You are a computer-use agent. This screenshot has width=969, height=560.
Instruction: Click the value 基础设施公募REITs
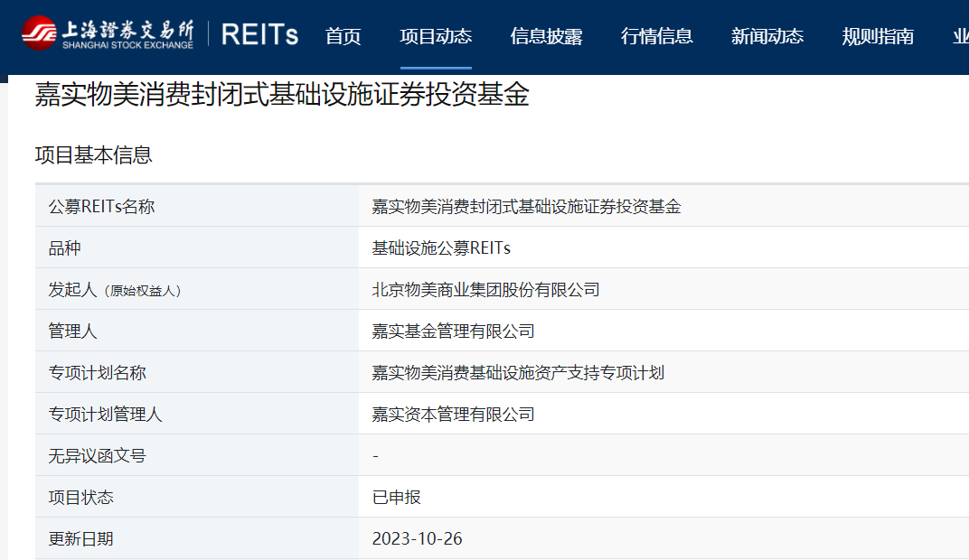[x=441, y=247]
